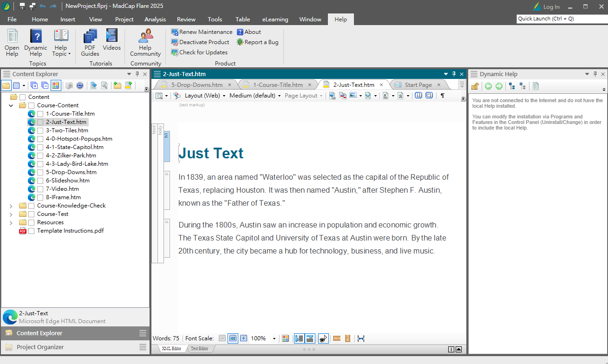Click the Just Text heading in editor

click(211, 153)
